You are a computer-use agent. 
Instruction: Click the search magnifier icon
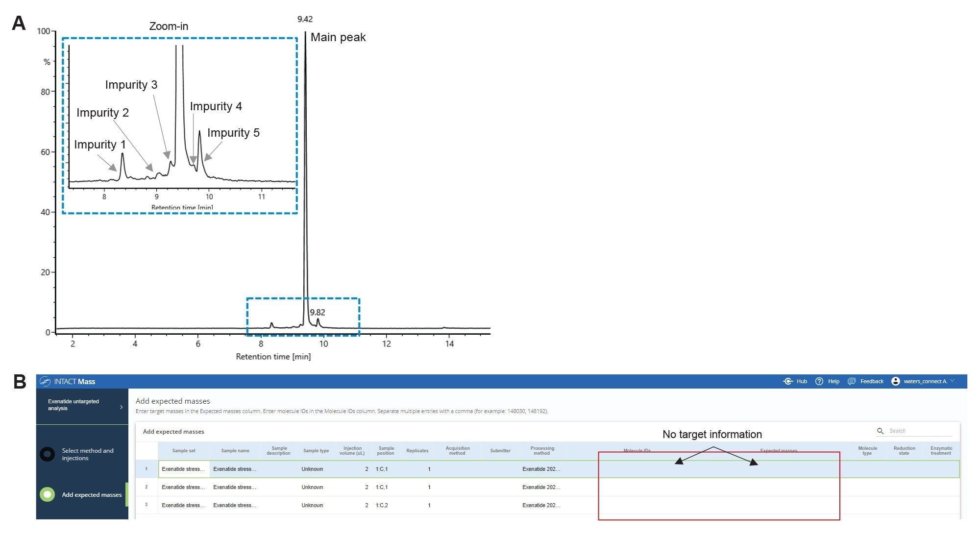point(880,431)
